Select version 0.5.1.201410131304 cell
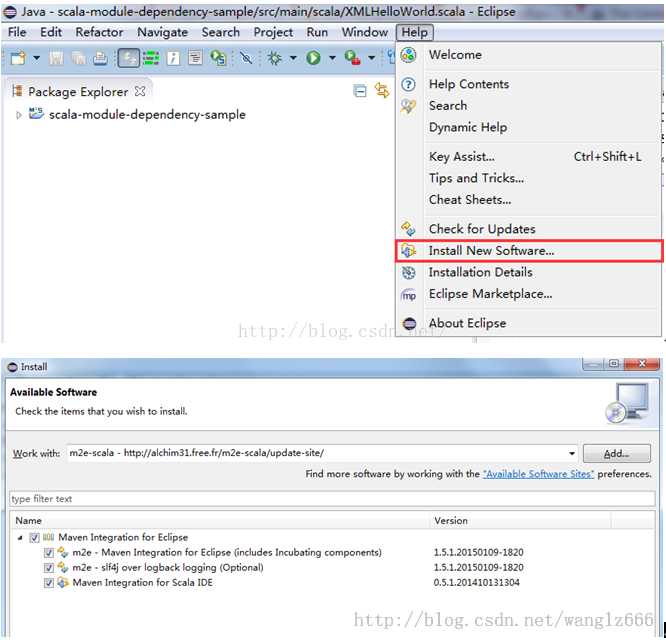Image resolution: width=666 pixels, height=640 pixels. tap(477, 583)
